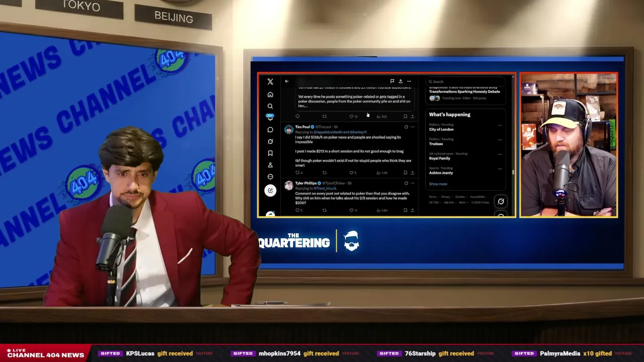The height and width of the screenshot is (362, 644).
Task: Click the Grok icon on Tyler Phillips' reply
Action: [406, 183]
